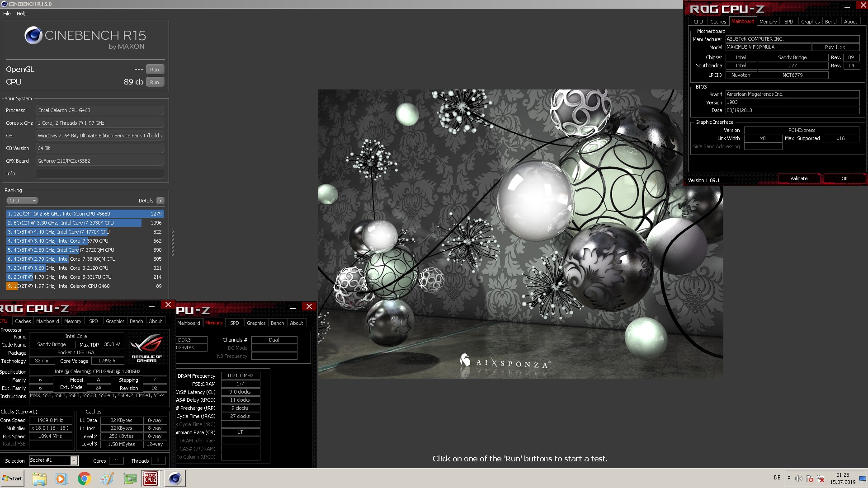This screenshot has height=488, width=868.
Task: Open Memory tab in top-right CPU-Z
Action: pyautogui.click(x=768, y=22)
